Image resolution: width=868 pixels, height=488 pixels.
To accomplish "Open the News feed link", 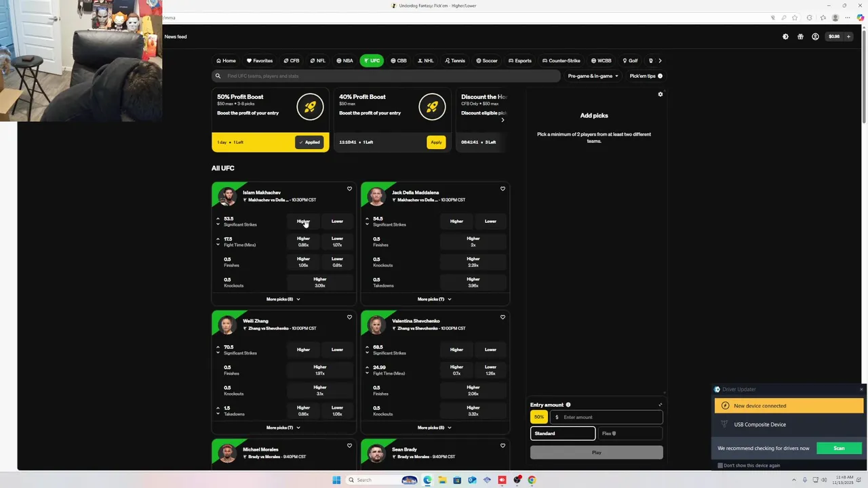I will coord(176,37).
